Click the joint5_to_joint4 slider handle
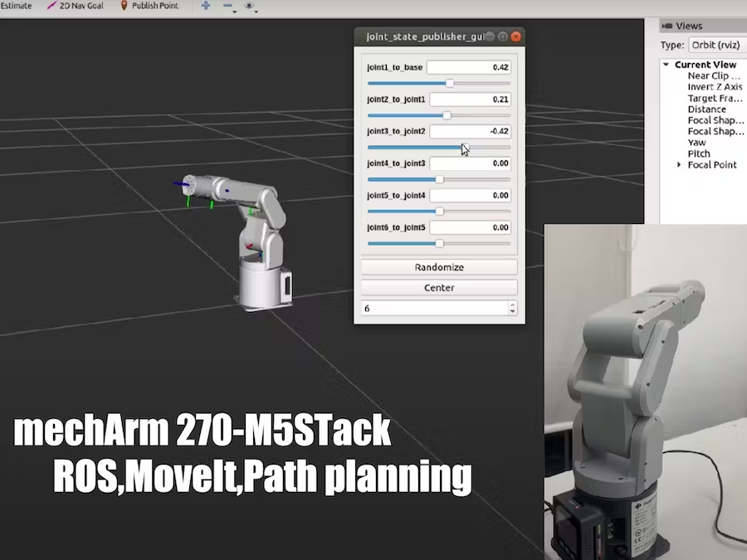Image resolution: width=747 pixels, height=560 pixels. click(x=439, y=212)
